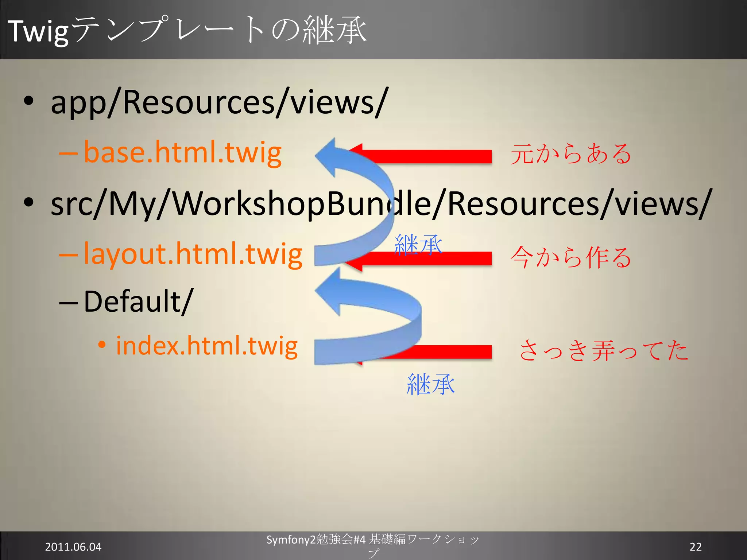
Task: Click the footer text 'Symfony2勉強会#4 基礎編ワークショップ'
Action: pyautogui.click(x=373, y=546)
